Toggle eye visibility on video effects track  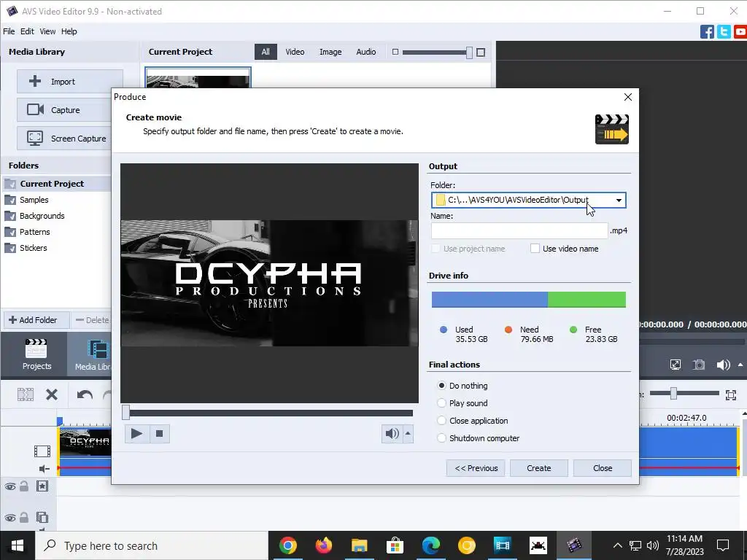(10, 486)
